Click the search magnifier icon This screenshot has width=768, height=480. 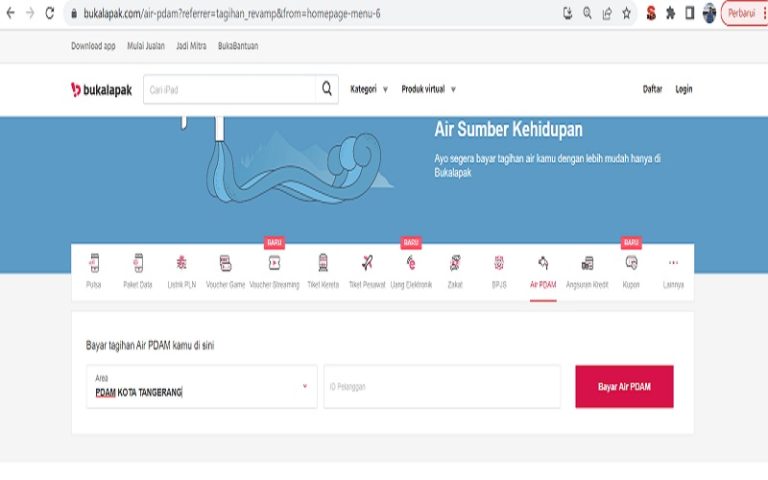pyautogui.click(x=327, y=89)
